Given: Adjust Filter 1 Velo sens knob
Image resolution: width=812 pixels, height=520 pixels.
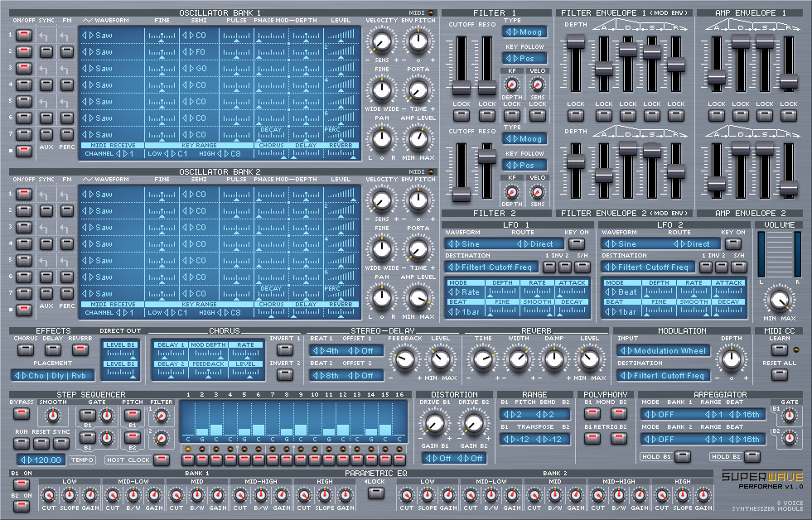Looking at the screenshot, I should pyautogui.click(x=538, y=84).
